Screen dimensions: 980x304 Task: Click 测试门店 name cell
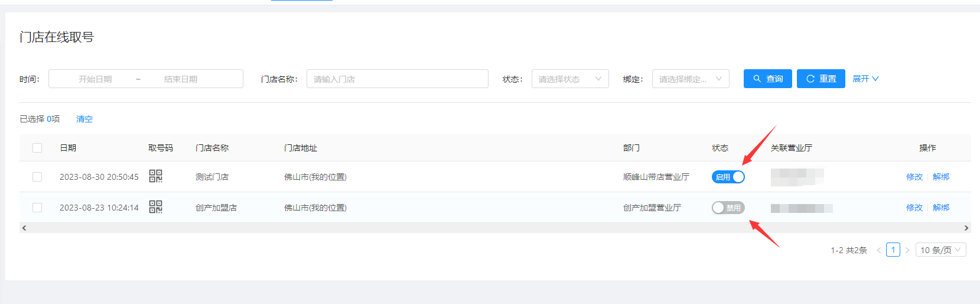(212, 177)
